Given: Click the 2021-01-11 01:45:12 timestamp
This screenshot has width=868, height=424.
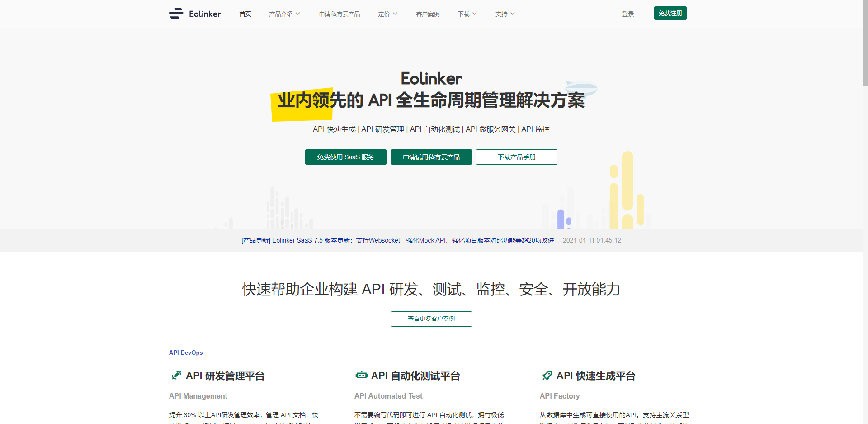Looking at the screenshot, I should 592,240.
